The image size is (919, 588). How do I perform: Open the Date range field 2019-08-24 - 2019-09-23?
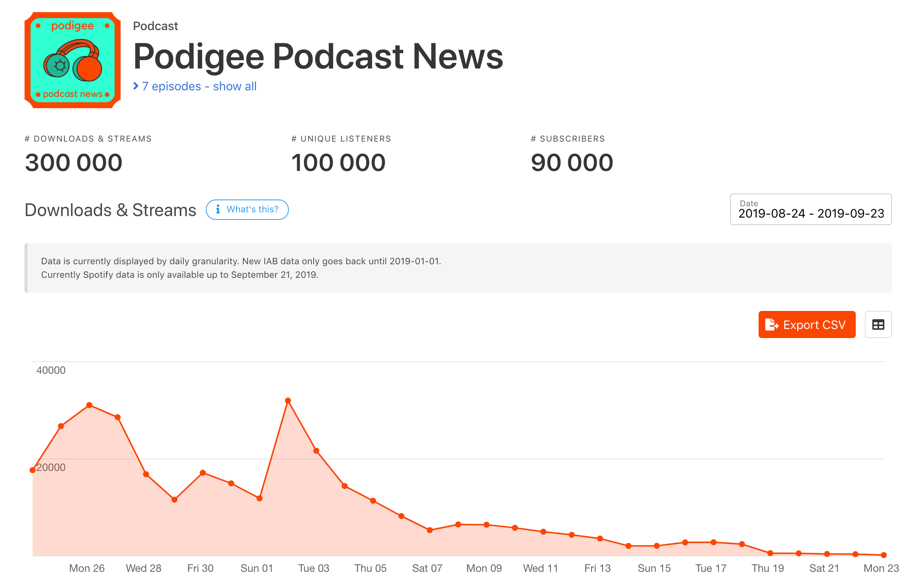811,209
